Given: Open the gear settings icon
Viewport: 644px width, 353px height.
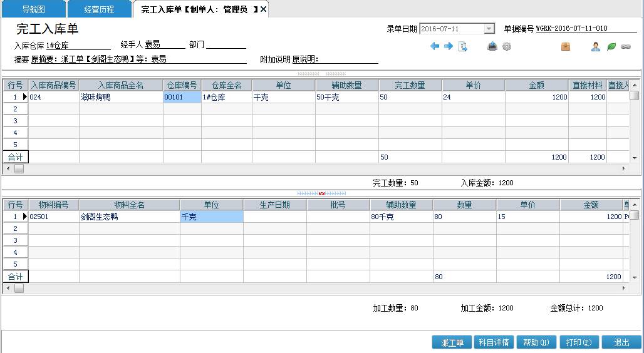Looking at the screenshot, I should [x=507, y=46].
